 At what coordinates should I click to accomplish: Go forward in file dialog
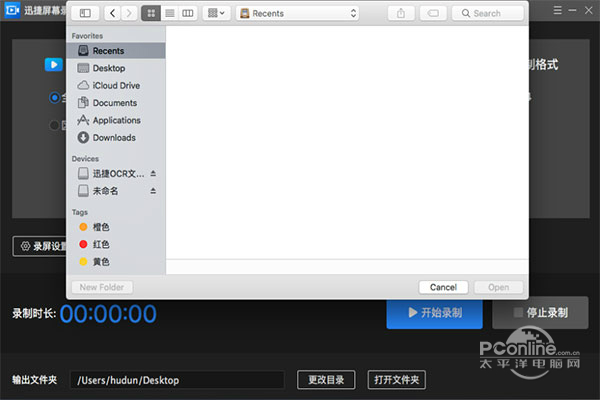(129, 13)
